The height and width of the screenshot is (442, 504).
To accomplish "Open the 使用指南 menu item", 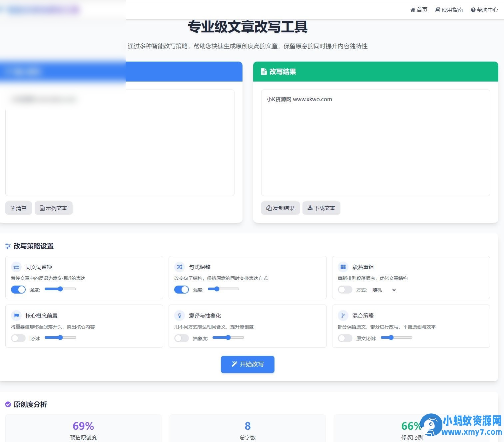I will coord(449,10).
